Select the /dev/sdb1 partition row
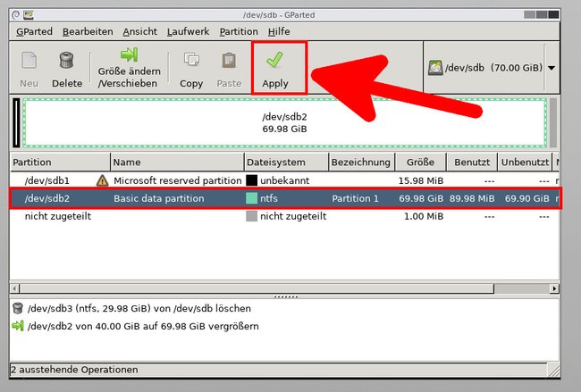 click(284, 180)
